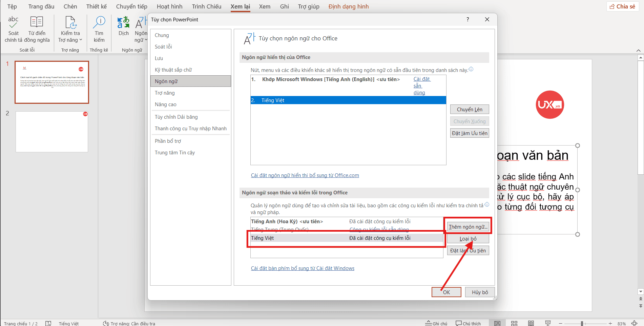This screenshot has width=644, height=326.
Task: Collapse the ribbon with the chevron
Action: coord(638,50)
